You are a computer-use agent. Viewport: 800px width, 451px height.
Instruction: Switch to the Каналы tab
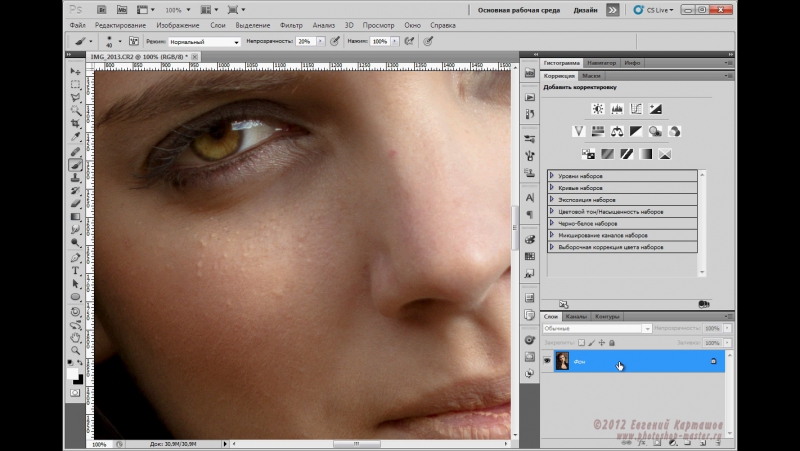click(576, 316)
